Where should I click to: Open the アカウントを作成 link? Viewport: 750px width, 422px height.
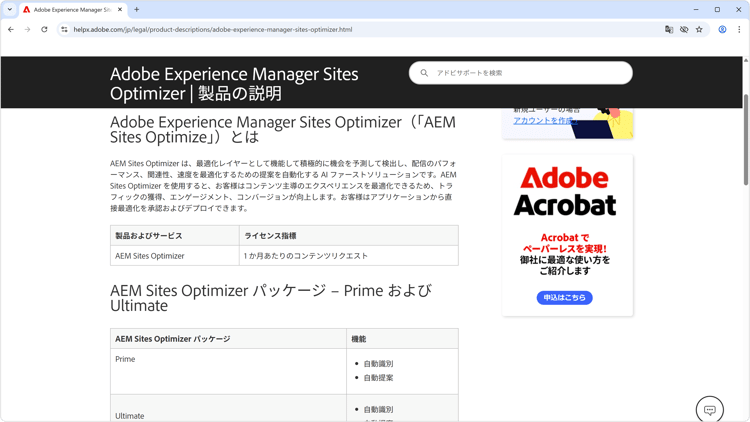[x=545, y=121]
